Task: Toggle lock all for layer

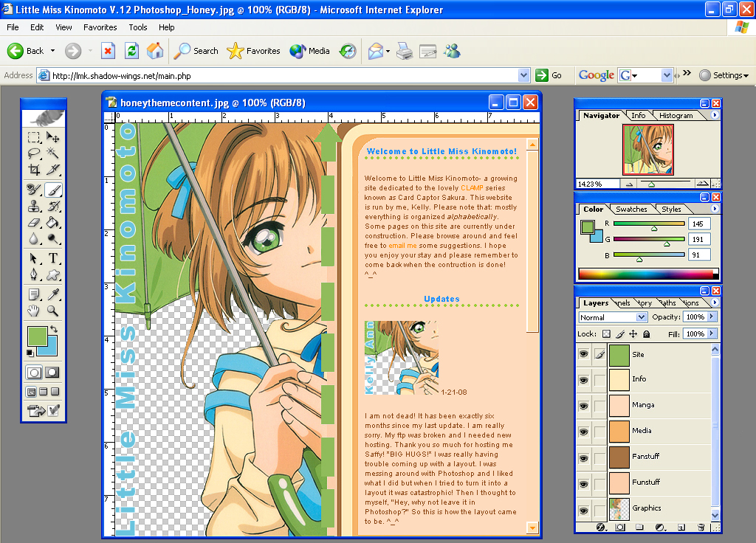Action: (647, 334)
